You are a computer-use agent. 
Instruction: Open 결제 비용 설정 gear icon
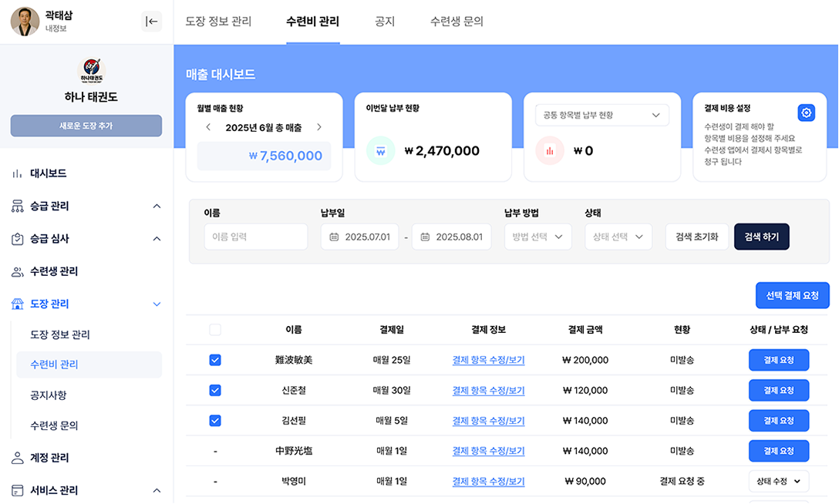coord(806,113)
